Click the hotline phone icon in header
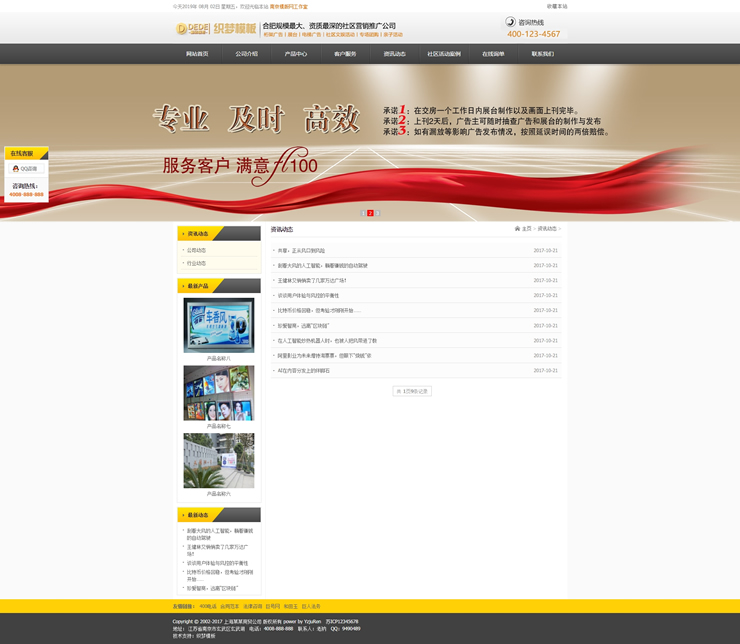The height and width of the screenshot is (644, 740). tap(511, 22)
